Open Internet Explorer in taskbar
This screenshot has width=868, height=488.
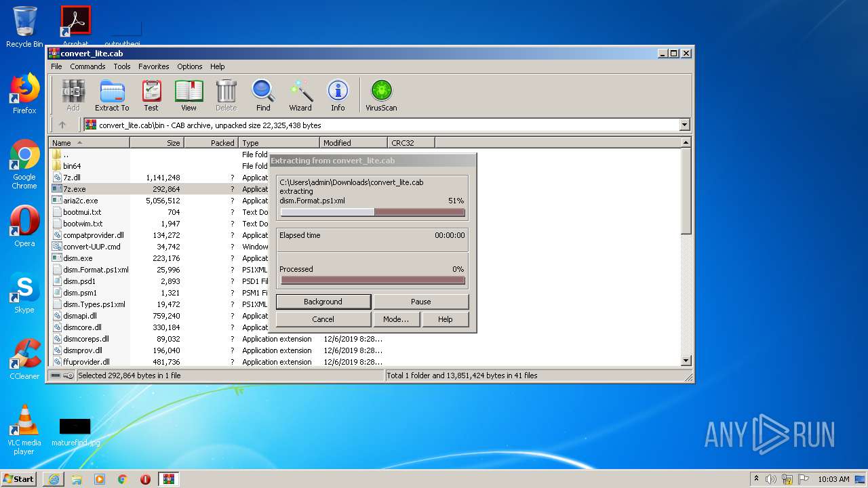[54, 479]
